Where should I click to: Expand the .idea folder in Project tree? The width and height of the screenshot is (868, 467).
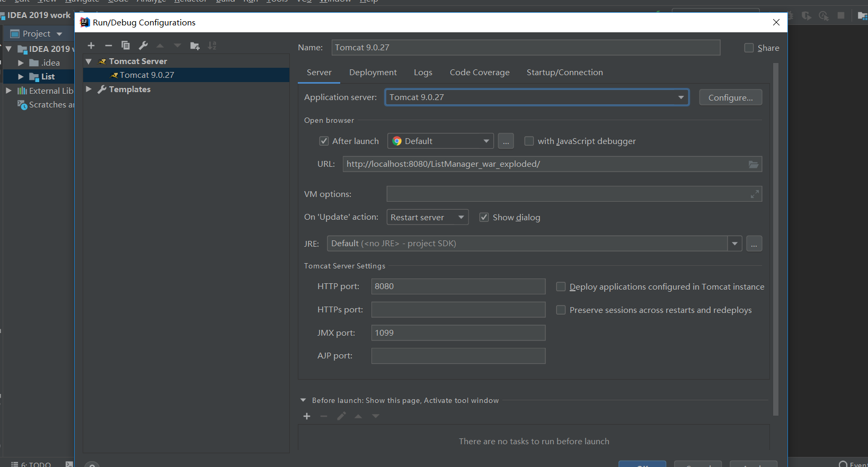pyautogui.click(x=21, y=62)
